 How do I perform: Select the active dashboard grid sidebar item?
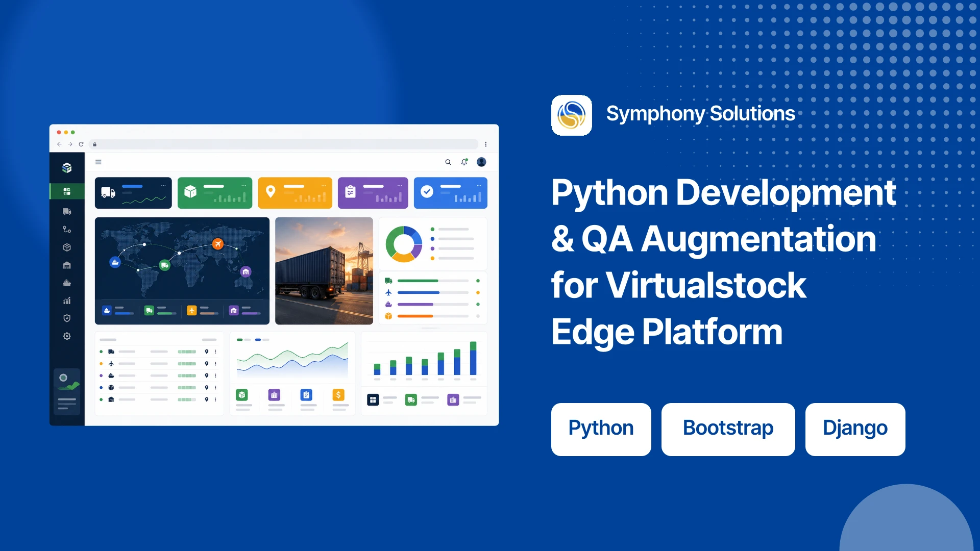[67, 191]
